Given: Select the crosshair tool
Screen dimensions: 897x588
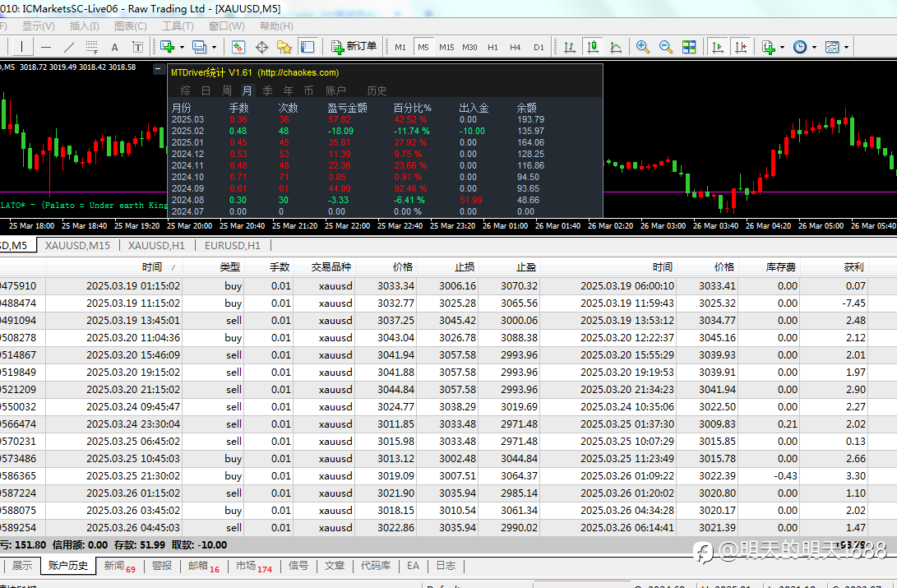Looking at the screenshot, I should pos(262,47).
